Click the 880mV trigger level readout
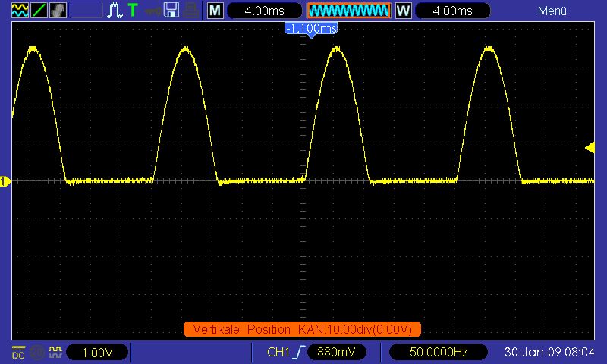Viewport: 607px width, 364px height. point(336,352)
